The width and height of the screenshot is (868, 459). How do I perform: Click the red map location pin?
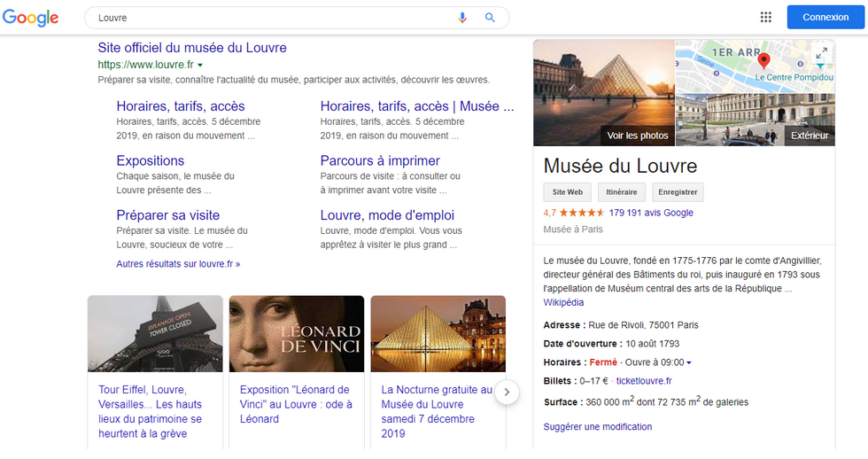[764, 61]
